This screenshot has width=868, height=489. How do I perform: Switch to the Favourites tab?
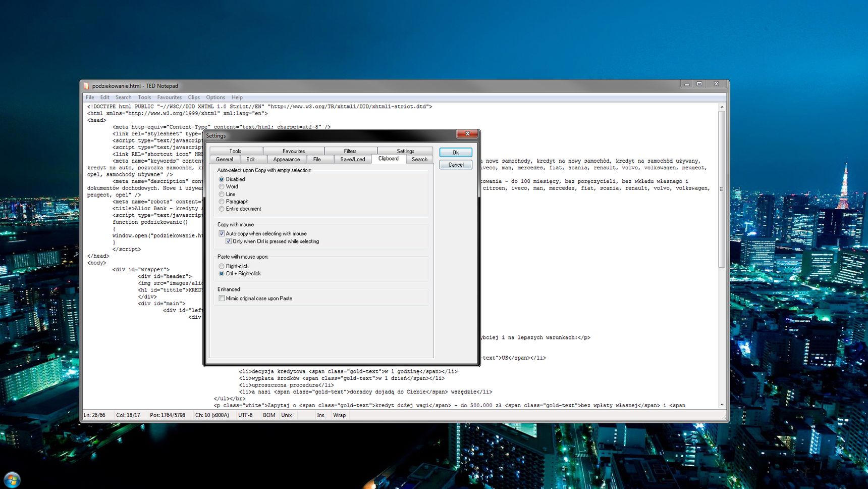pos(294,151)
